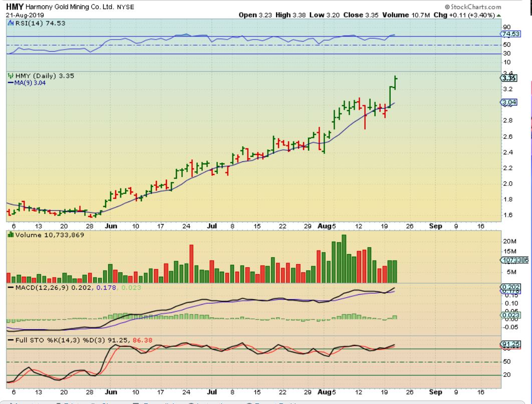Click the 20M tick on the volume axis

[509, 242]
